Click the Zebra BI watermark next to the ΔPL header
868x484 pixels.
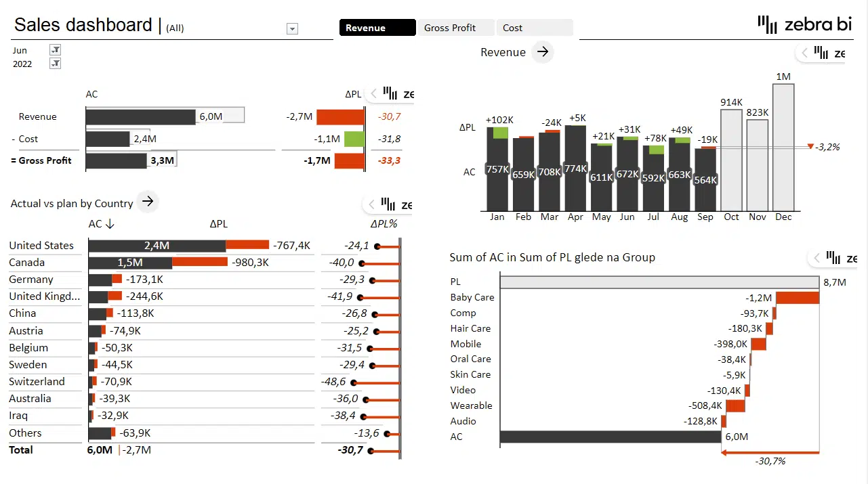394,93
